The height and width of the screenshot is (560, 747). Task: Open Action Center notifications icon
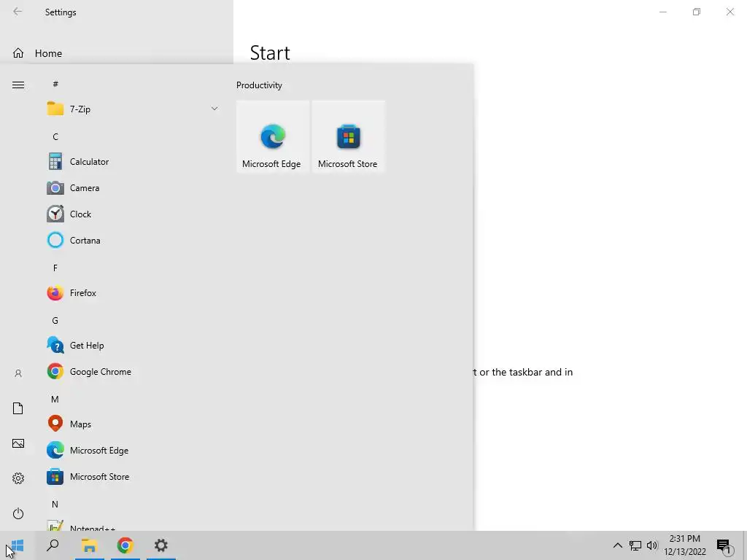724,545
